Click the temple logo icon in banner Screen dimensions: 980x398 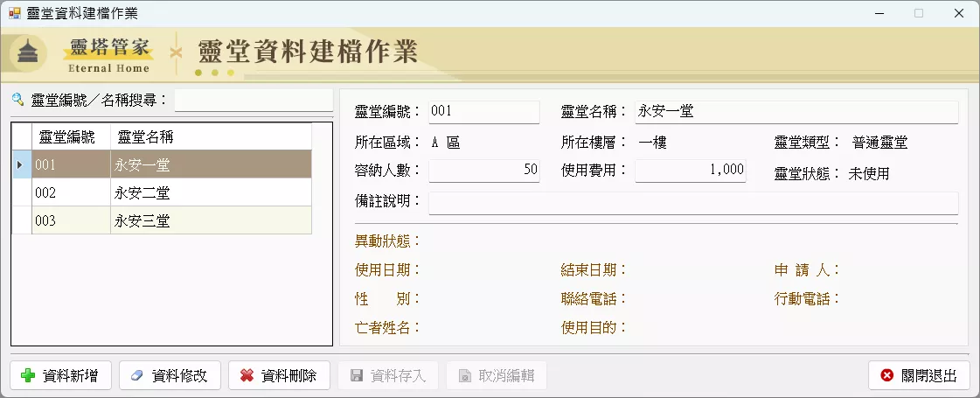coord(27,53)
